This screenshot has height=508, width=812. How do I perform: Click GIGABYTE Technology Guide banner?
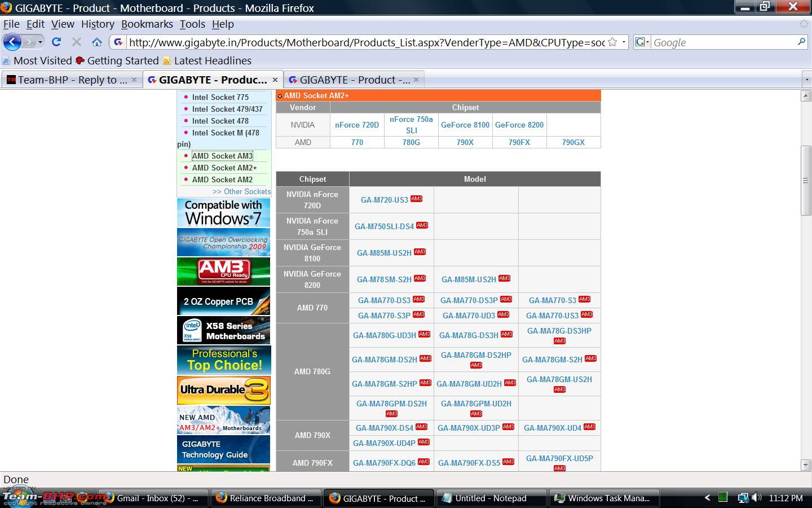tap(223, 449)
